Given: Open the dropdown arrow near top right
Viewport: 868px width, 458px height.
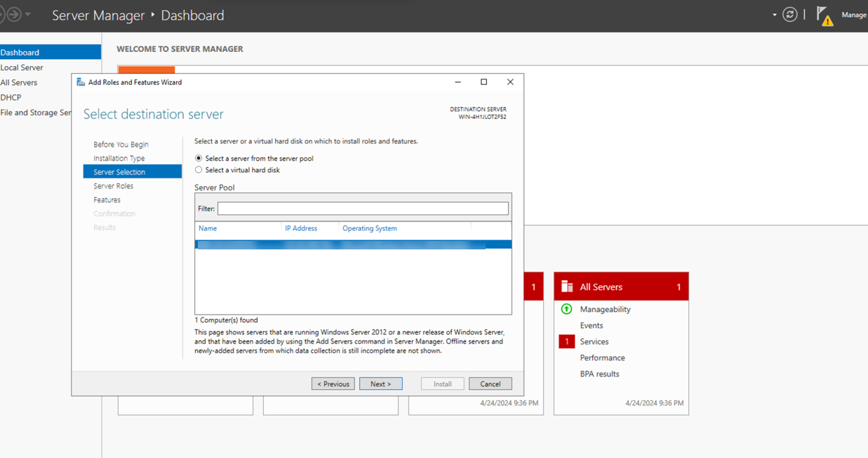Looking at the screenshot, I should click(775, 14).
